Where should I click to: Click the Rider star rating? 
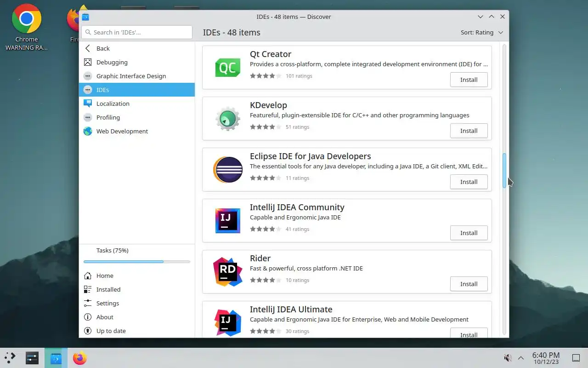pyautogui.click(x=266, y=280)
